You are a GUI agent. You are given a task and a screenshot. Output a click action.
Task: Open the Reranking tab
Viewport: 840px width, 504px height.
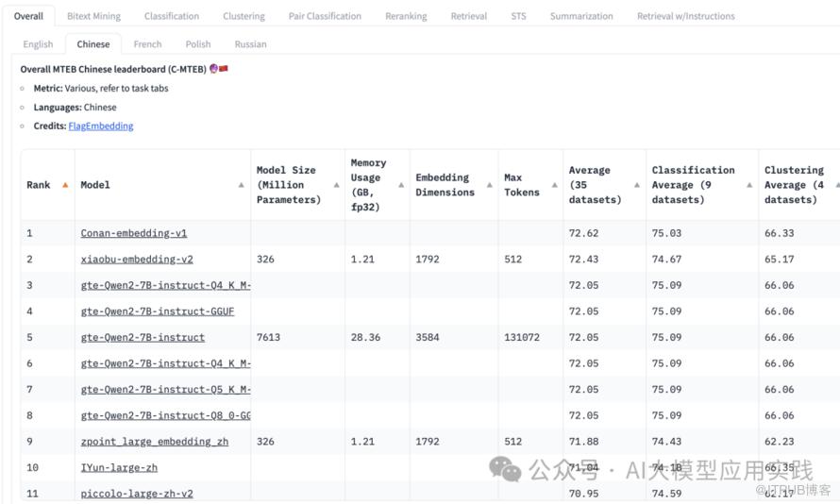406,16
